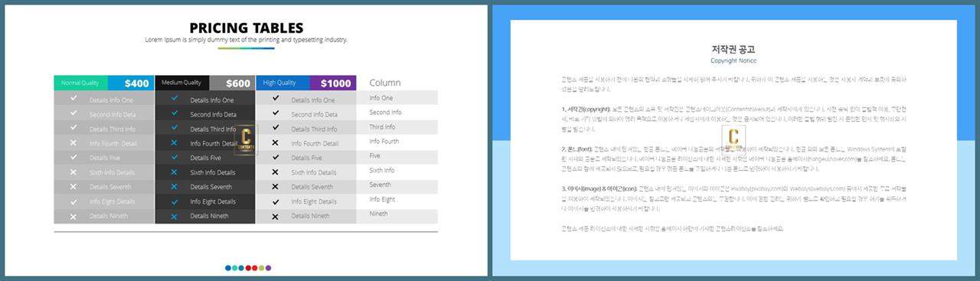Click Details Seventh in the Normal Quality column
The height and width of the screenshot is (281, 980).
pos(110,188)
